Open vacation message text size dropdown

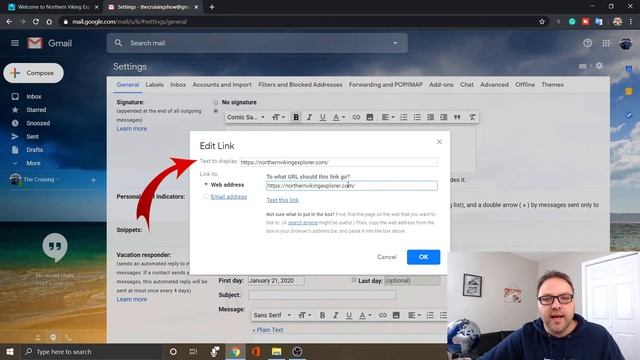pyautogui.click(x=304, y=315)
